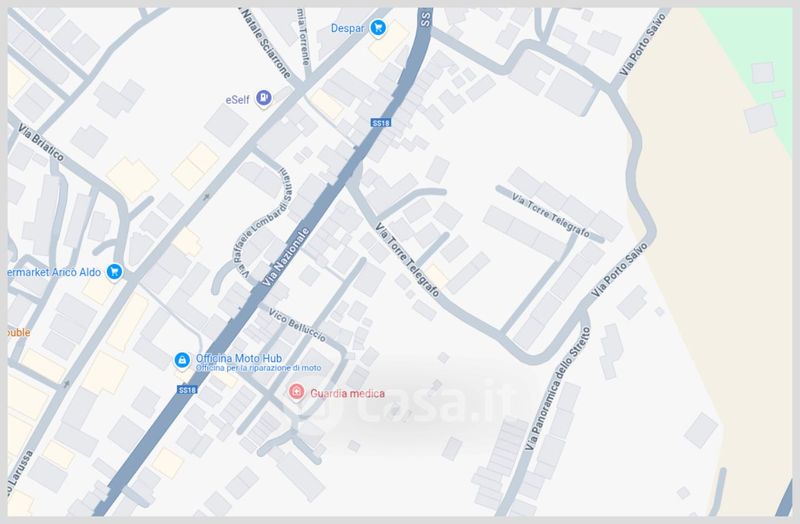Select the Via Briatico street label
The width and height of the screenshot is (800, 524).
coord(41,142)
